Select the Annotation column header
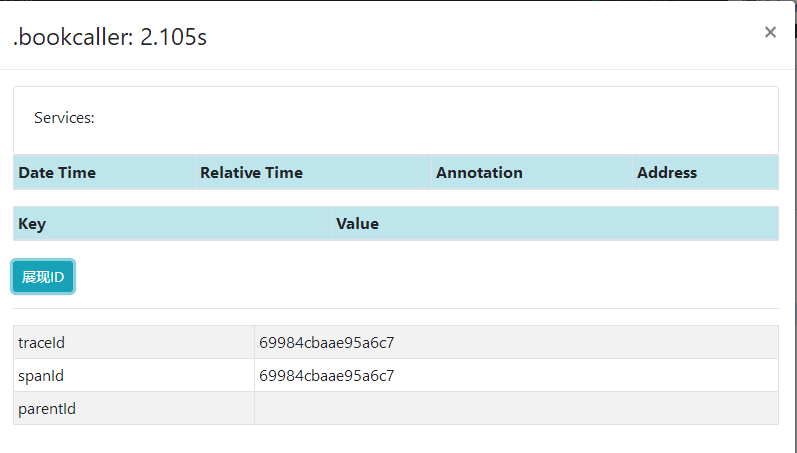 tap(479, 172)
